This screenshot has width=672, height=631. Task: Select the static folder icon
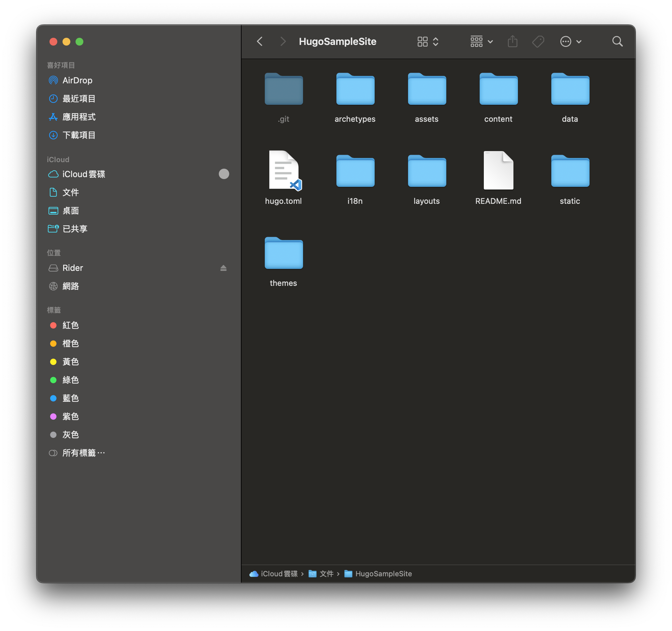pyautogui.click(x=570, y=171)
